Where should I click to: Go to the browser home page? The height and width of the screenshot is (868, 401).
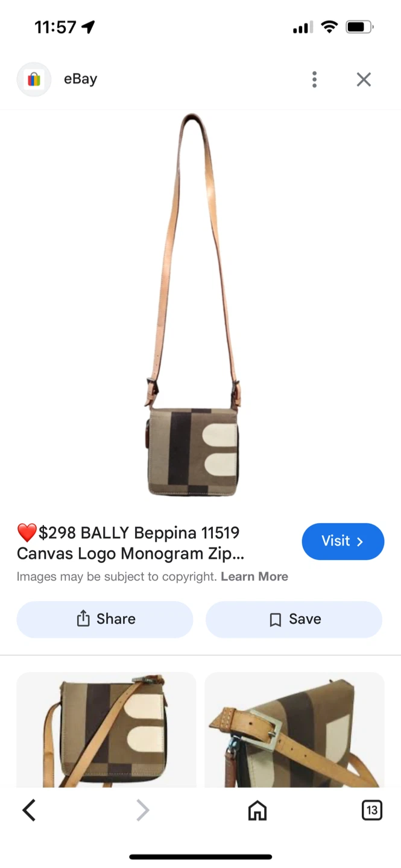257,811
